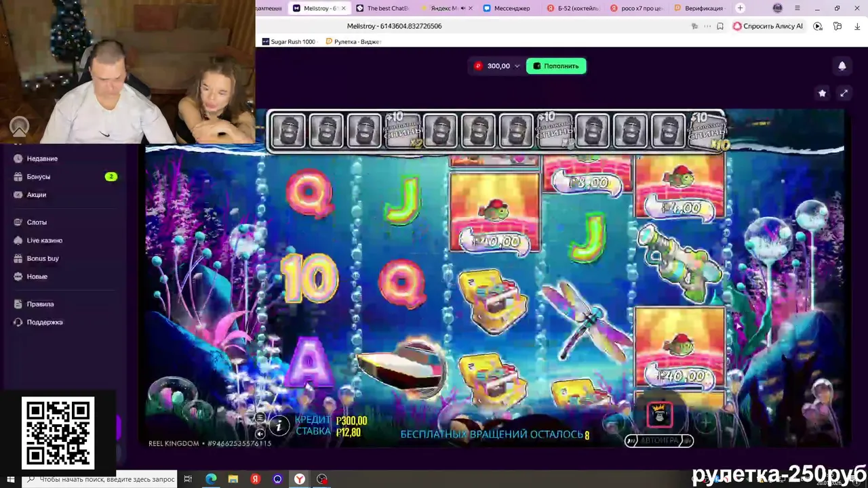Click the green Бонусы counter badge
The image size is (868, 488).
coord(111,177)
